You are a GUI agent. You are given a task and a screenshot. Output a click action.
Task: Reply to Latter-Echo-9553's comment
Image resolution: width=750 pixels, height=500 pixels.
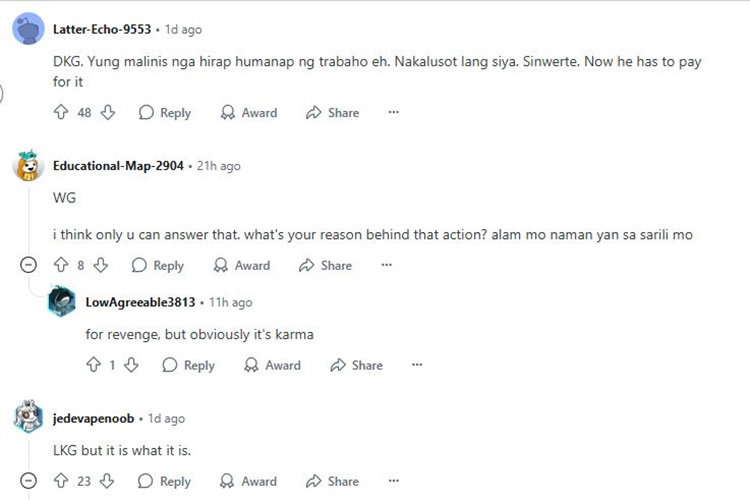(165, 113)
